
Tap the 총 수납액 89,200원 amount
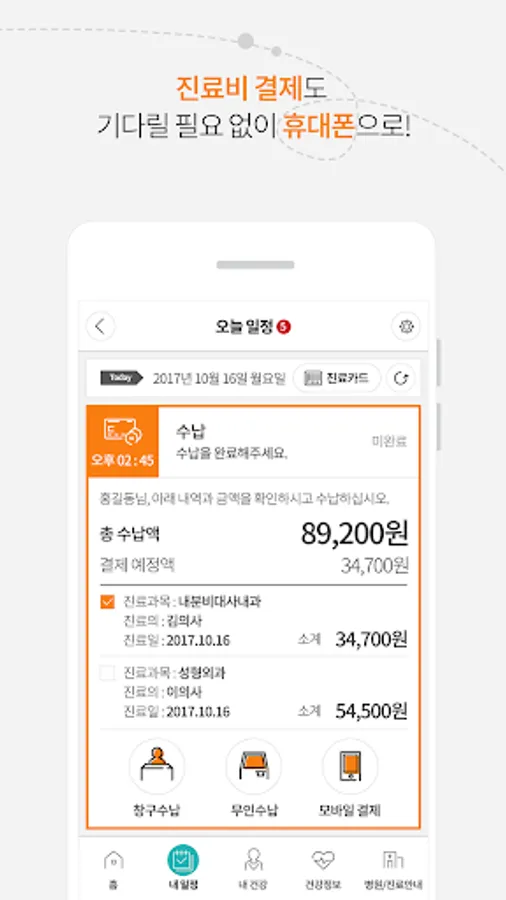(x=355, y=534)
